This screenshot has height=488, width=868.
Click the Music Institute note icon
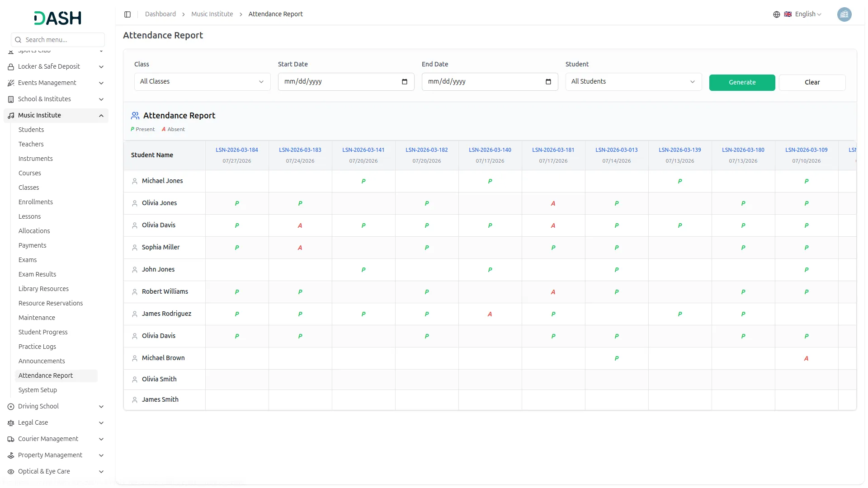(11, 116)
